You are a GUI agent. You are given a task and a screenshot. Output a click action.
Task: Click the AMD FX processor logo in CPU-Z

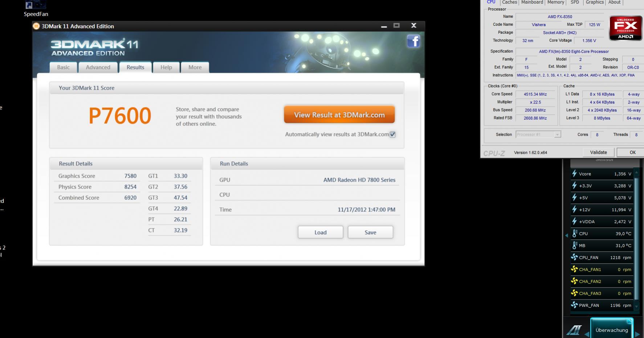point(625,28)
